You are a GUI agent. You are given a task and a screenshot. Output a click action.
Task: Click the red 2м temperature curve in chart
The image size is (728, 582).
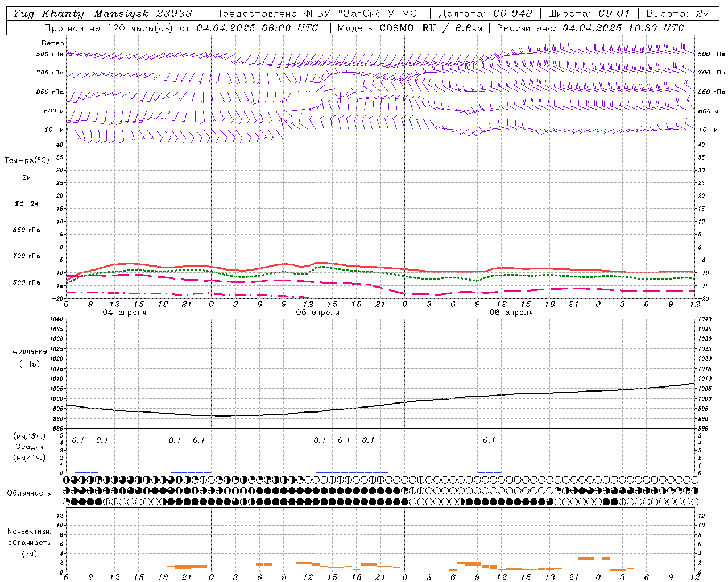coord(381,267)
